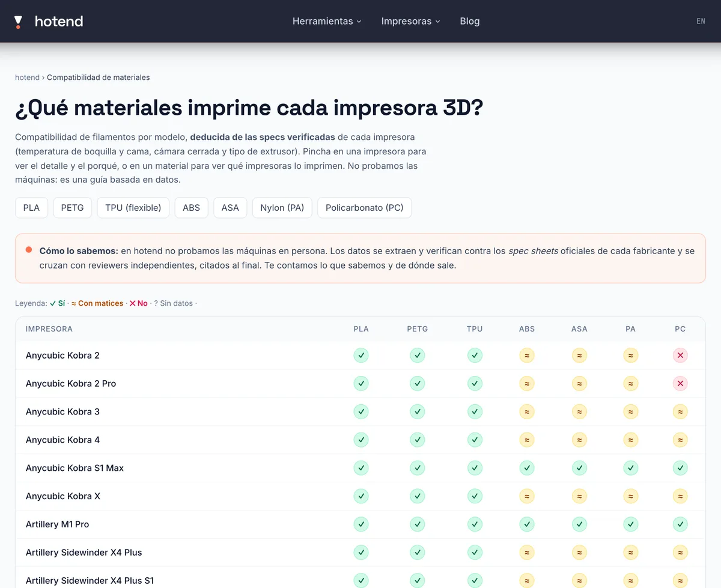The image size is (721, 588).
Task: Open the Anycubic Kobra 4 printer
Action: (62, 440)
